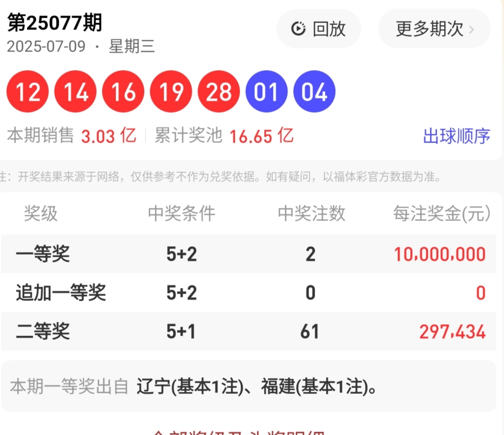Click the 追加一等奖 winner count 0

point(310,292)
